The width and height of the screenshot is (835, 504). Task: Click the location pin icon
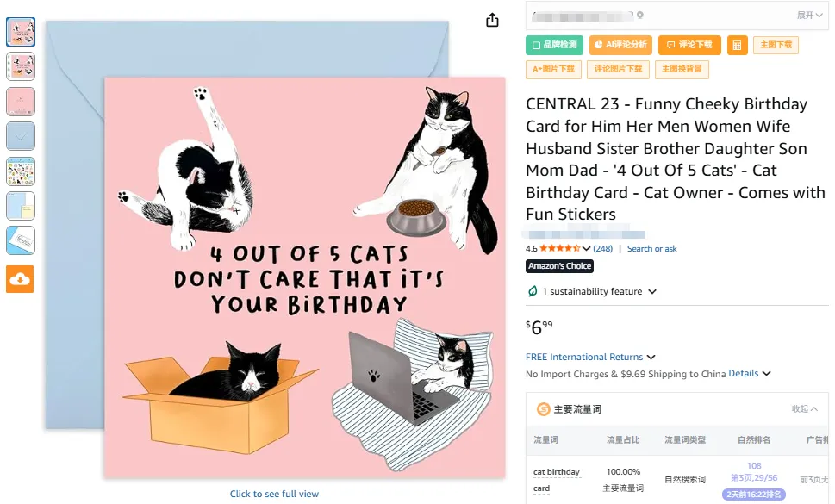click(x=640, y=15)
